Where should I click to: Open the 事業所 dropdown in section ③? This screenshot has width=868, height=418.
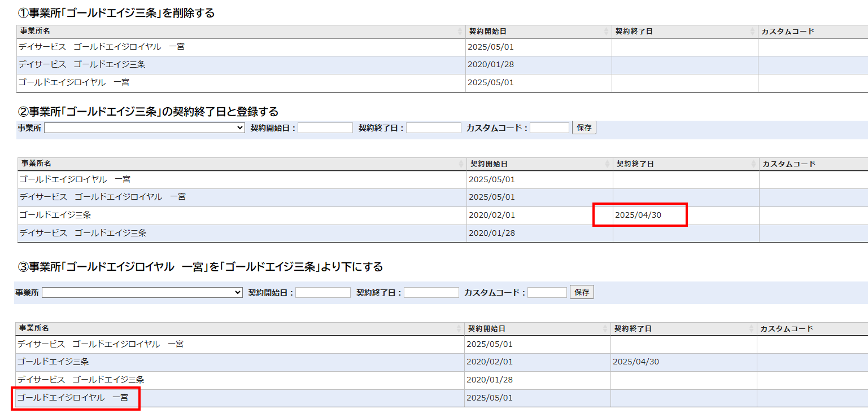click(x=142, y=293)
